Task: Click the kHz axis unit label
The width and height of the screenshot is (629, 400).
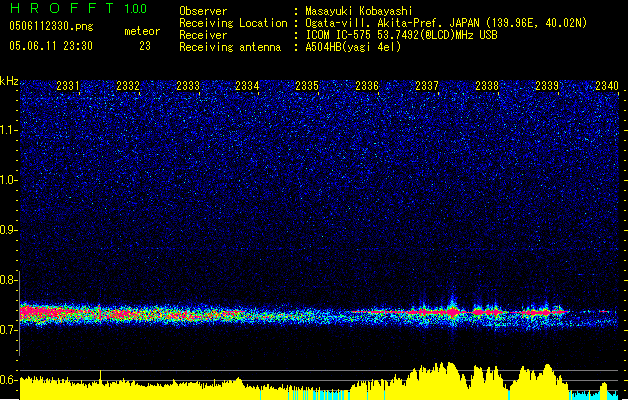Action: pyautogui.click(x=9, y=81)
